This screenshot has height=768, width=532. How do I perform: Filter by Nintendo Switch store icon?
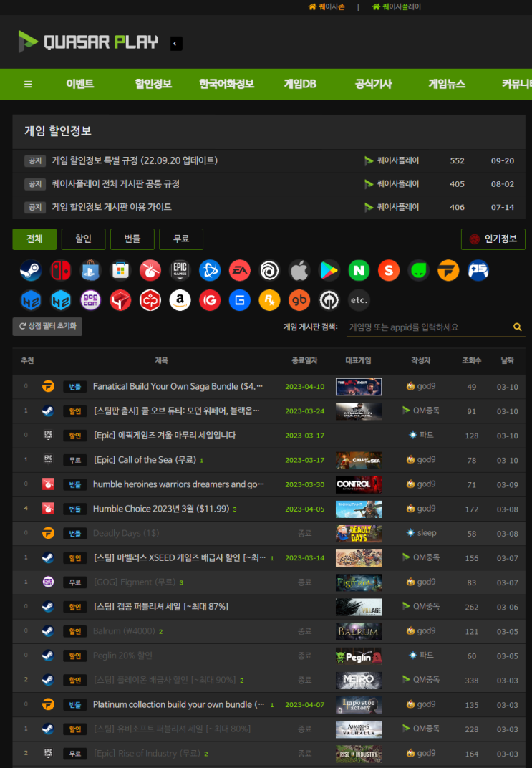point(61,270)
